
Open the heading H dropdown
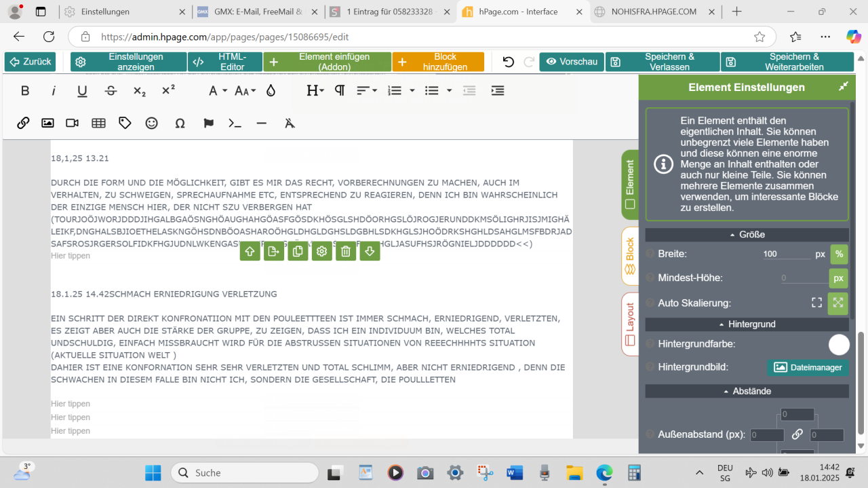click(x=315, y=91)
